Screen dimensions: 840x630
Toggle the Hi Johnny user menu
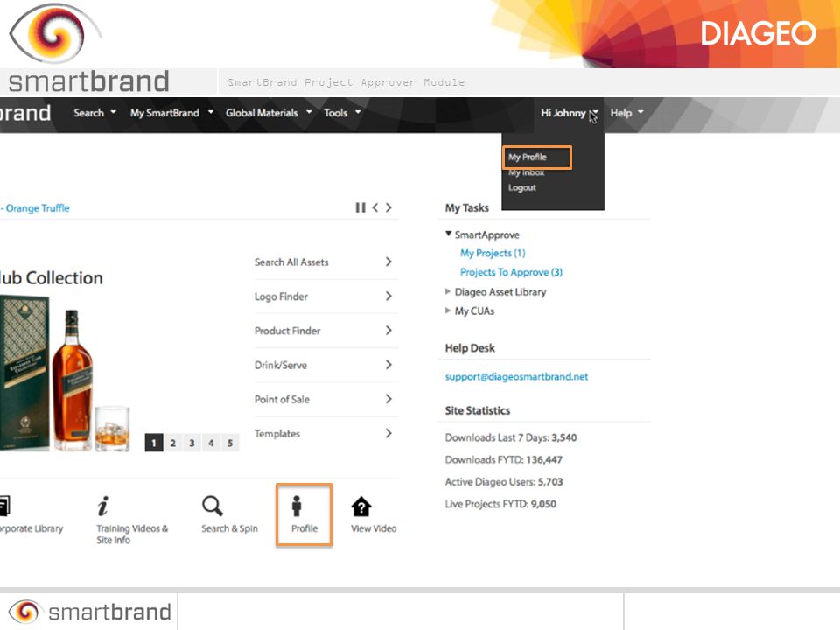click(570, 113)
